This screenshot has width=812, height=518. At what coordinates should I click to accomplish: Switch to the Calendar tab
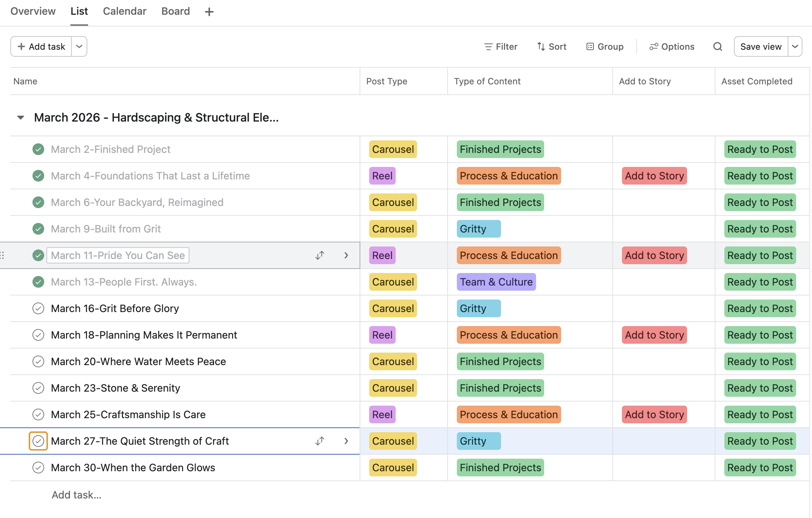point(125,11)
